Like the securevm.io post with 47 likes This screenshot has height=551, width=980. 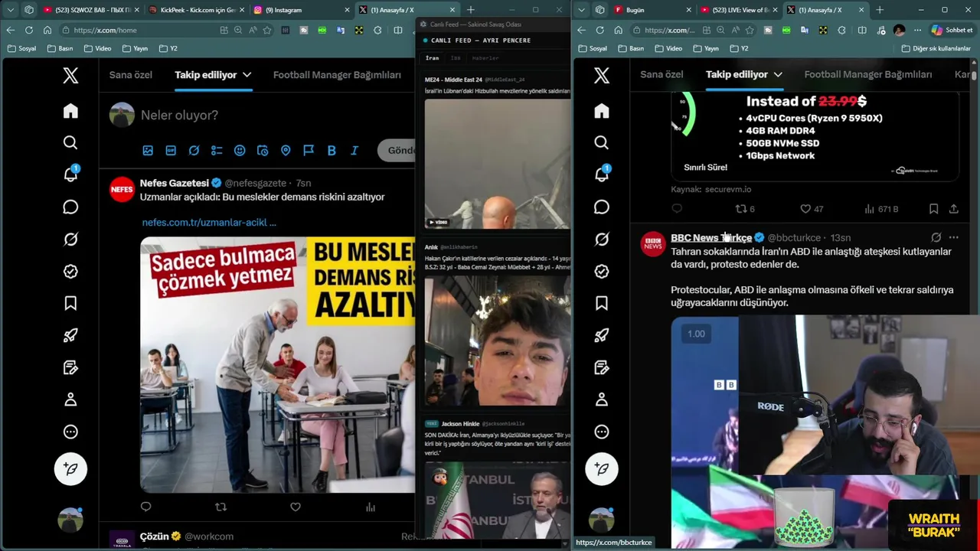pos(812,209)
